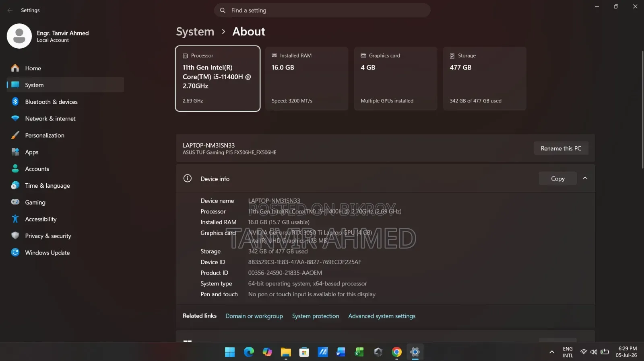
Task: Open the Apps settings page
Action: click(x=66, y=152)
